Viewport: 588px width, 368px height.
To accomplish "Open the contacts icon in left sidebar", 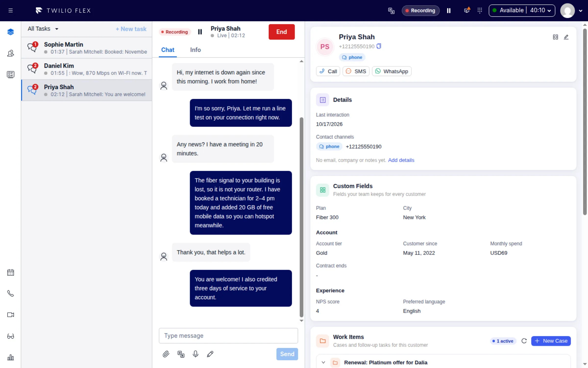I will point(11,53).
